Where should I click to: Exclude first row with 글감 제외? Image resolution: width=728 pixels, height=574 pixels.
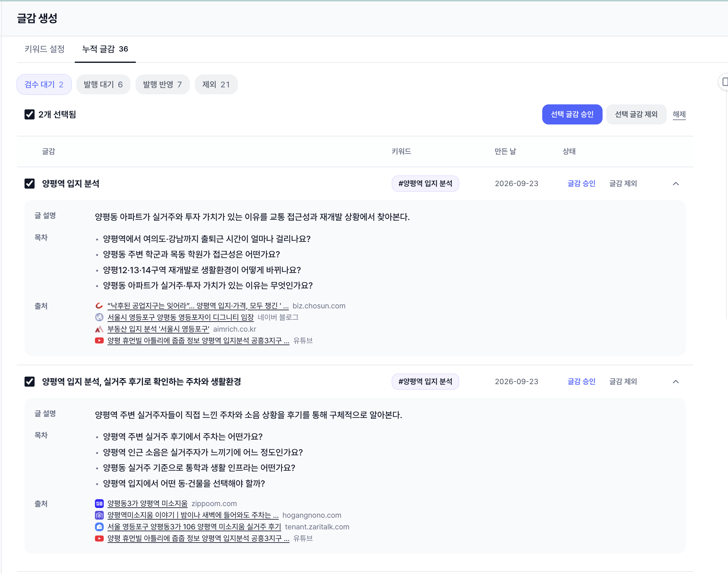click(x=623, y=184)
